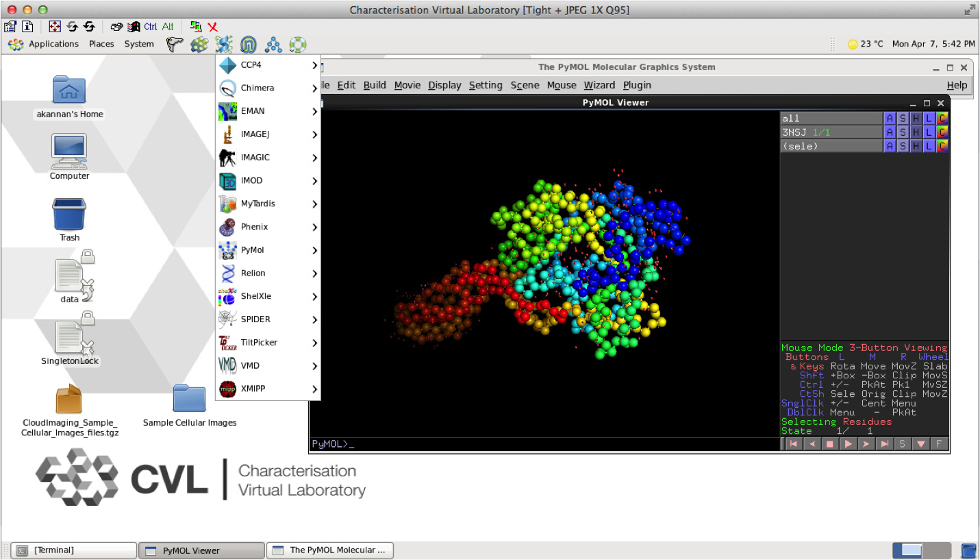Toggle the Ctrl key button in VNC toolbar
Screen dimensions: 980x560
pyautogui.click(x=151, y=27)
